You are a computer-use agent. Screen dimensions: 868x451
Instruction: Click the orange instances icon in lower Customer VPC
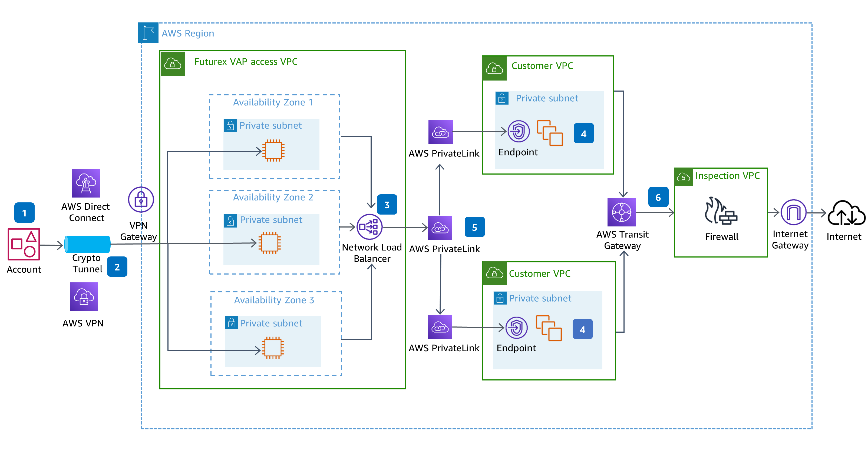549,328
